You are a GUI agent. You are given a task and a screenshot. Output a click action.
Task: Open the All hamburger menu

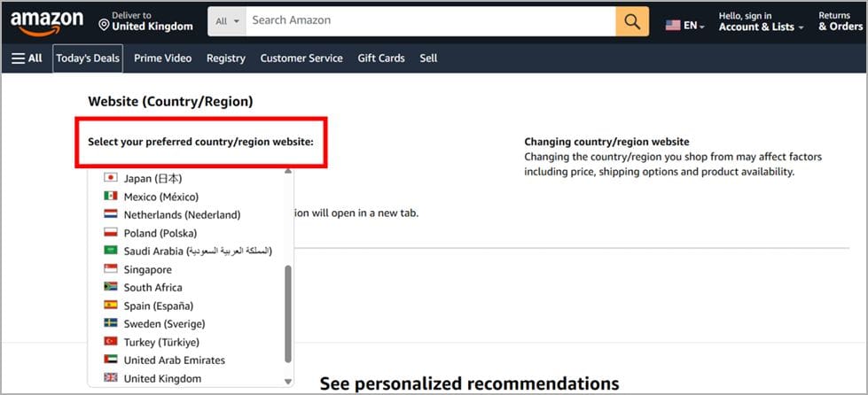tap(27, 58)
